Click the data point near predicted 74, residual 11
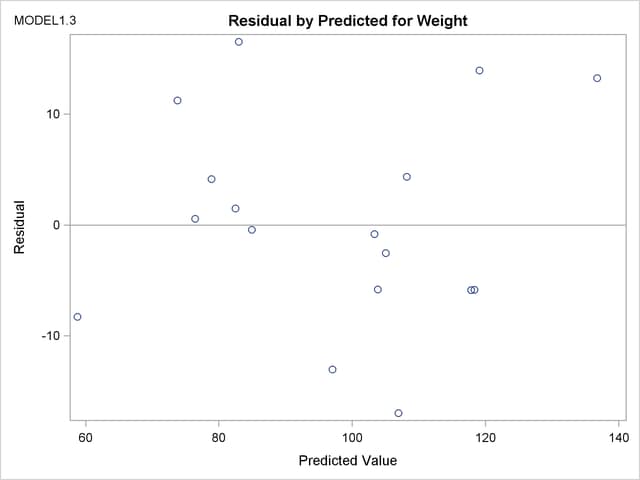The height and width of the screenshot is (480, 640). click(177, 101)
